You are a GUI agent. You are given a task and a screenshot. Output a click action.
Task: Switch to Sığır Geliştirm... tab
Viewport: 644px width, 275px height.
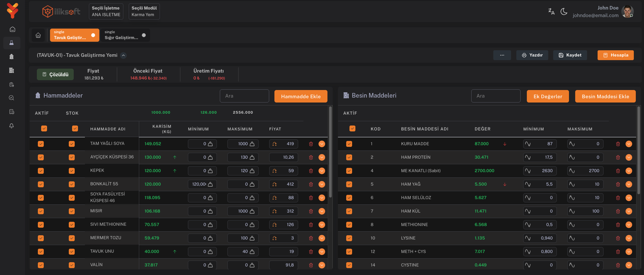pos(125,35)
